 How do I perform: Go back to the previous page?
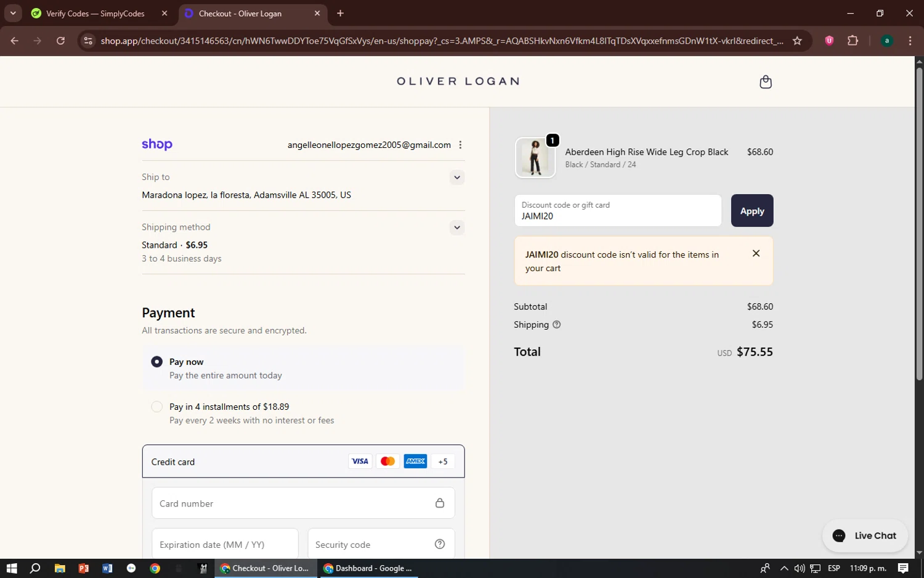point(14,41)
